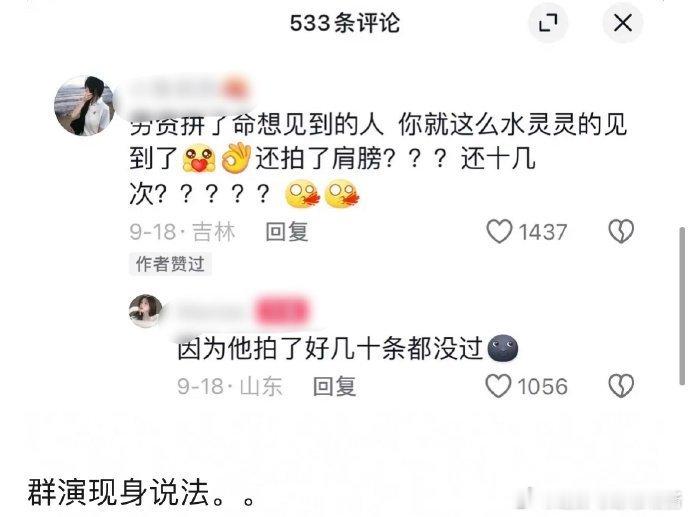Click the dark moon face emoji in reply
This screenshot has width=690, height=517.
pyautogui.click(x=503, y=348)
